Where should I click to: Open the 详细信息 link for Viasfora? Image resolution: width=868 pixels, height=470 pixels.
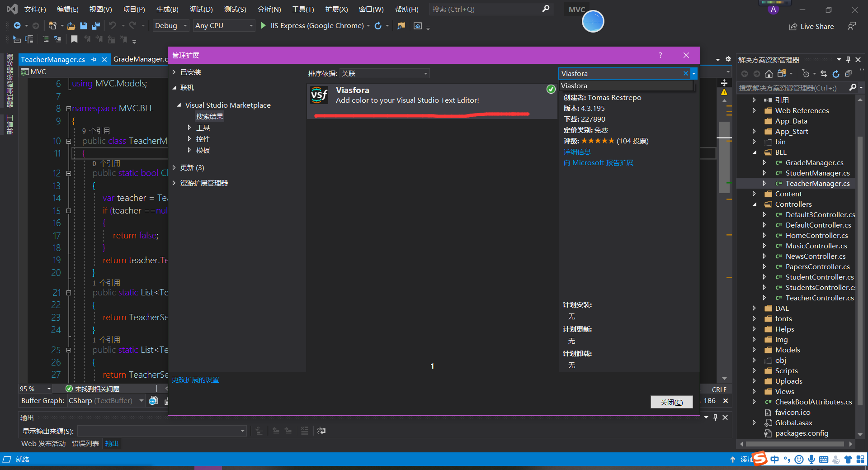point(577,152)
